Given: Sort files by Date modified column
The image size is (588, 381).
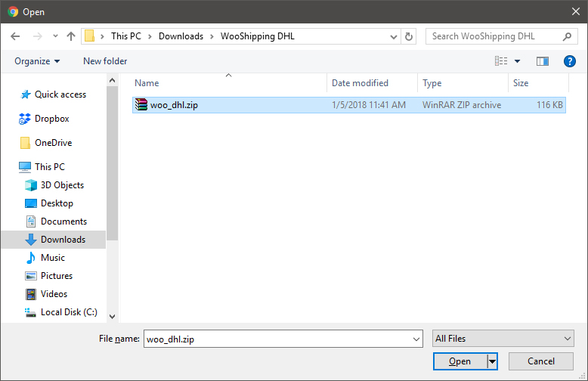Looking at the screenshot, I should point(360,83).
